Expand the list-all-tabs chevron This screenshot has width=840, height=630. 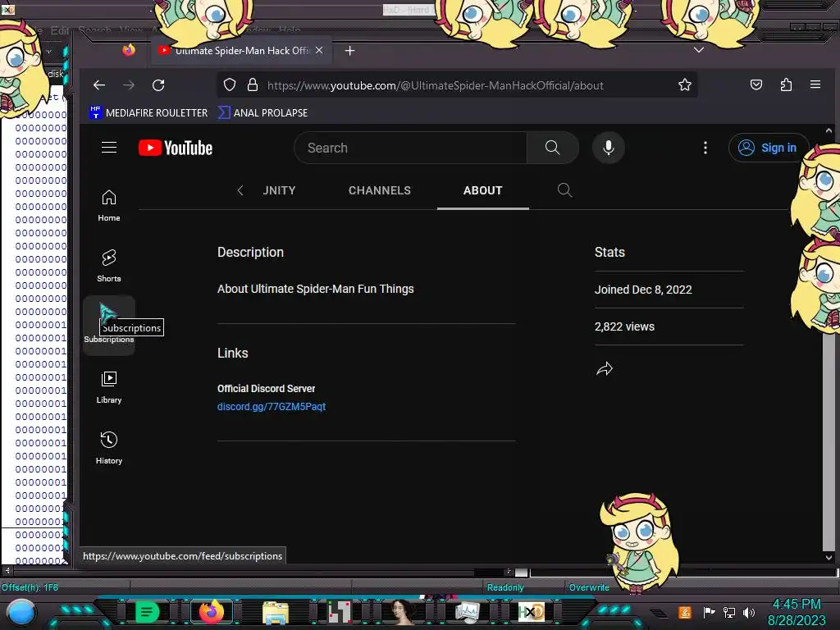click(699, 50)
